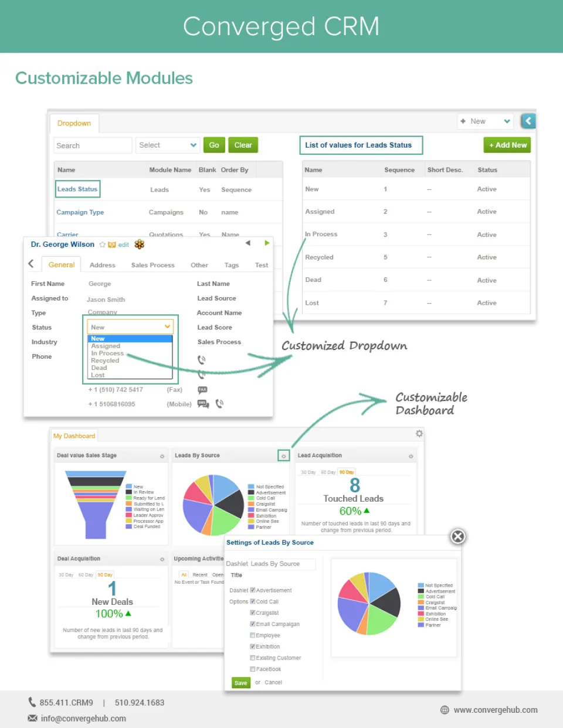Go to next lead with green right arrow

[x=267, y=243]
